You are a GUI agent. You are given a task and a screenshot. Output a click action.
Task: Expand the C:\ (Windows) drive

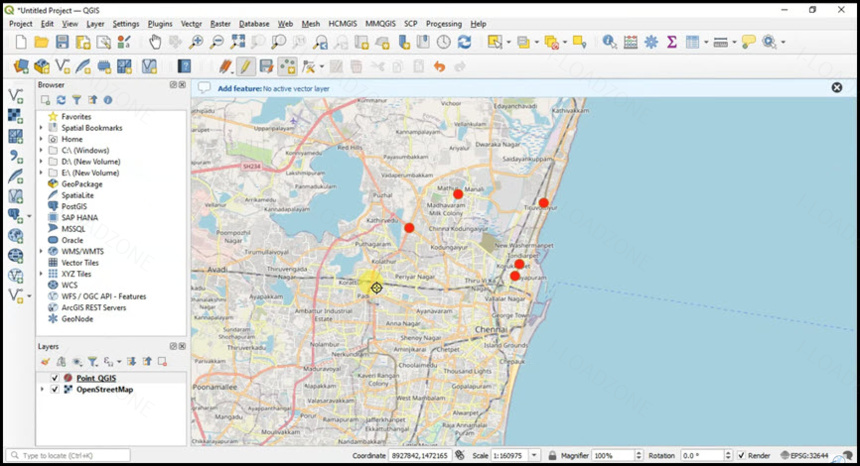[x=41, y=150]
